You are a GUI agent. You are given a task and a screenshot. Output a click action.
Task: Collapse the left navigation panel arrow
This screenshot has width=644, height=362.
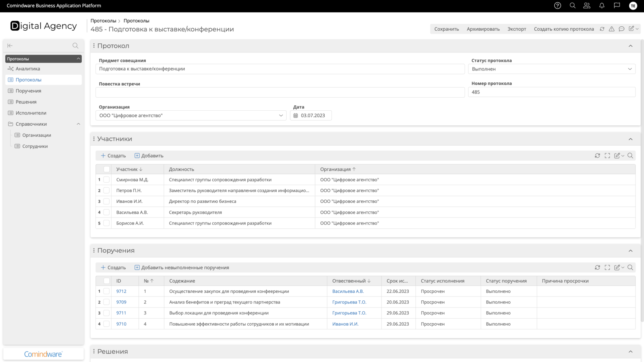pyautogui.click(x=10, y=46)
